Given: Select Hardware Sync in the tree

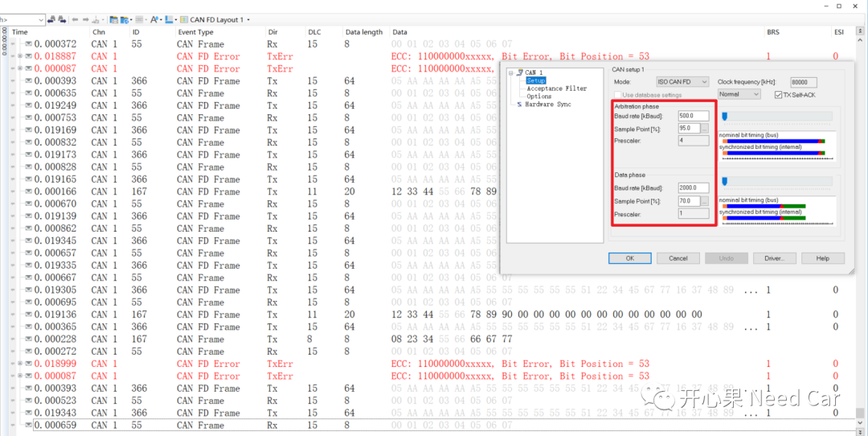Looking at the screenshot, I should coord(547,104).
